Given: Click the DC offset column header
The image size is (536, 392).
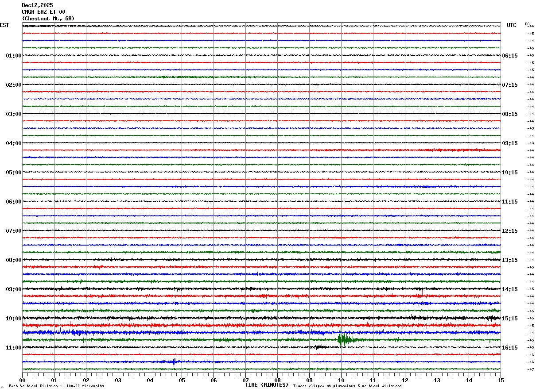Looking at the screenshot, I should point(527,24).
